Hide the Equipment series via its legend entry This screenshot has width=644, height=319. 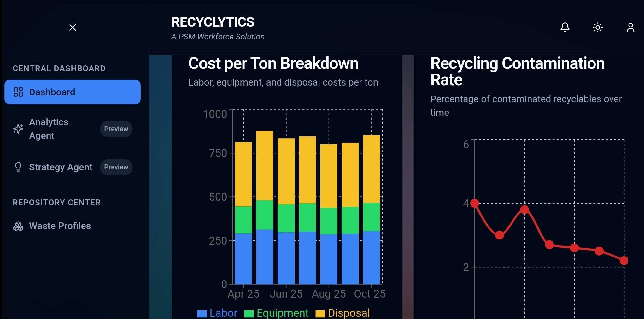[276, 313]
